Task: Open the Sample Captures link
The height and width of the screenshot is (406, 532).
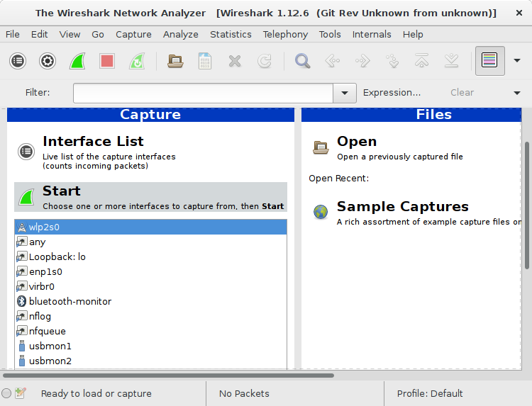Action: click(x=402, y=206)
